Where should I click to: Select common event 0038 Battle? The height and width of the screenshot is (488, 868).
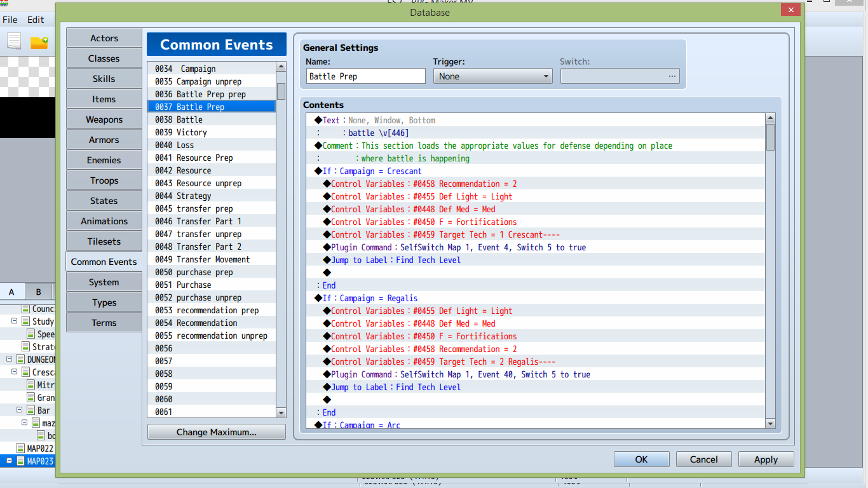tap(212, 119)
